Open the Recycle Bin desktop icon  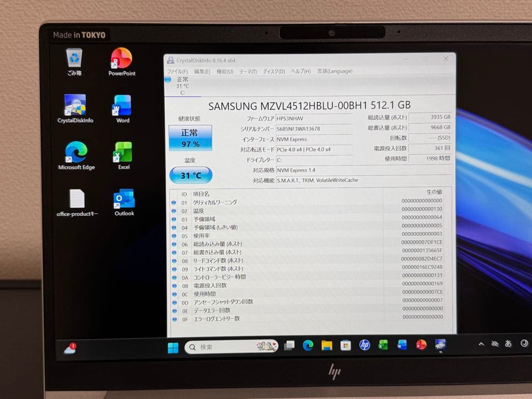click(74, 62)
